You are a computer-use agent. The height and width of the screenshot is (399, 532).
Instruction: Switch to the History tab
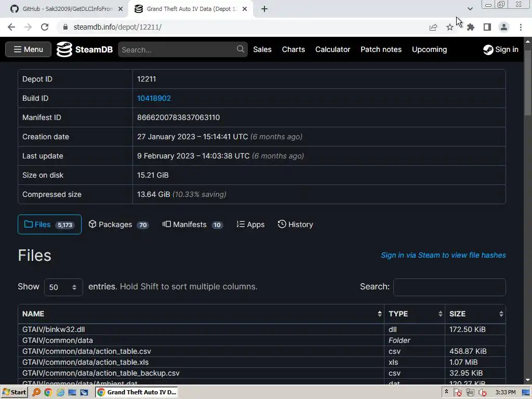coord(295,224)
